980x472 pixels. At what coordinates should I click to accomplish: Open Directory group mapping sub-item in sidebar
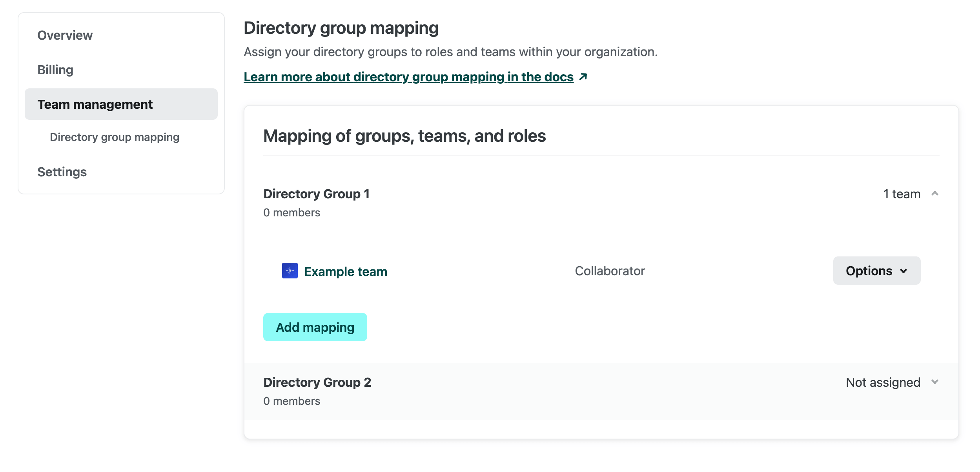pos(114,137)
